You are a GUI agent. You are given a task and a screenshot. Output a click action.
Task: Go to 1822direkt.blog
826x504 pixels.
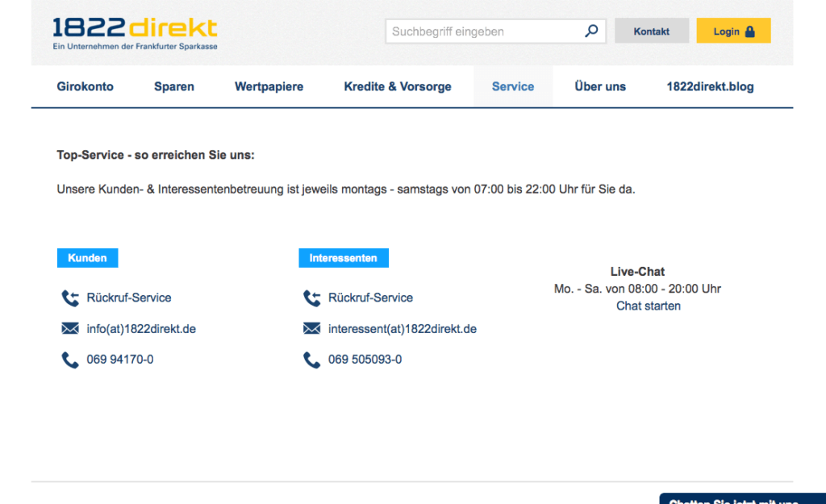pos(710,86)
